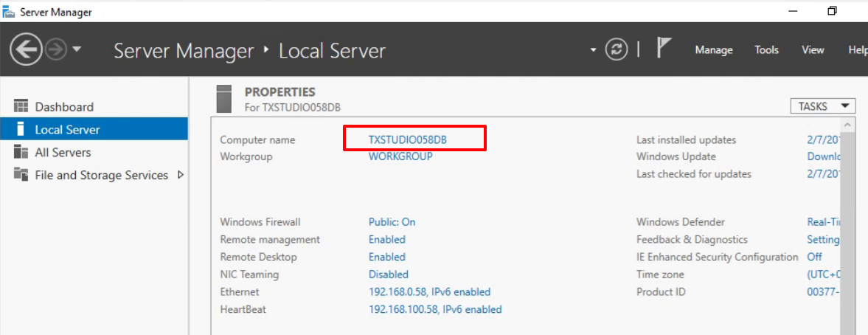Click the Windows Update status link
The image size is (868, 335).
point(824,156)
